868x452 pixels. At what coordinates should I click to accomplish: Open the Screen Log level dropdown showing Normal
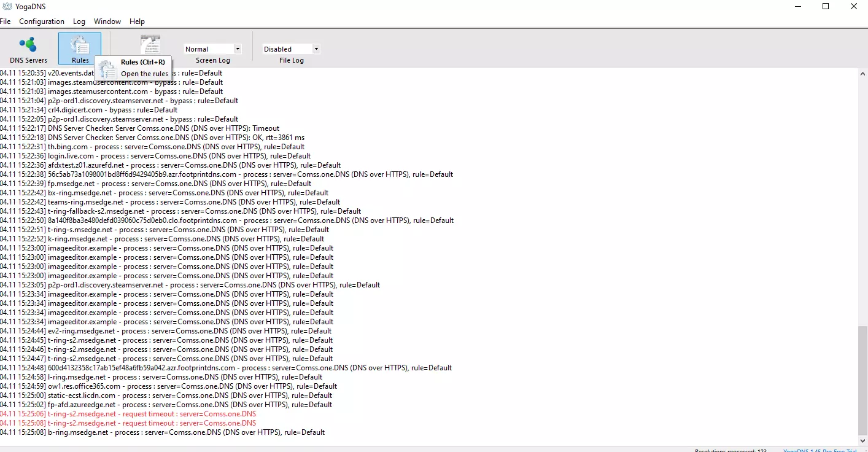tap(212, 49)
